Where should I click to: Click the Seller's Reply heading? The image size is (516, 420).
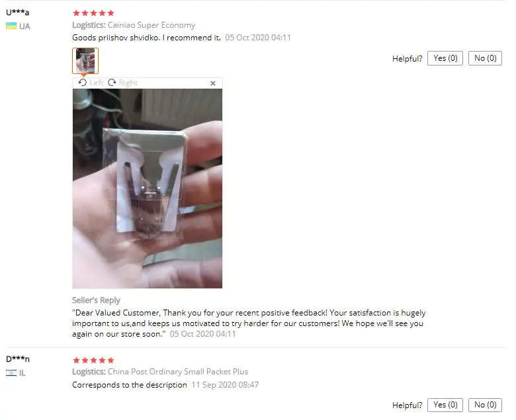96,300
